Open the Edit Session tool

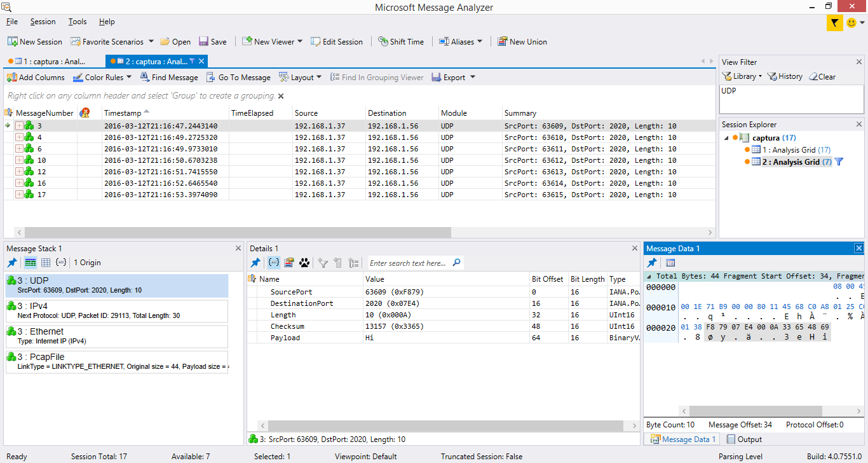coord(337,41)
